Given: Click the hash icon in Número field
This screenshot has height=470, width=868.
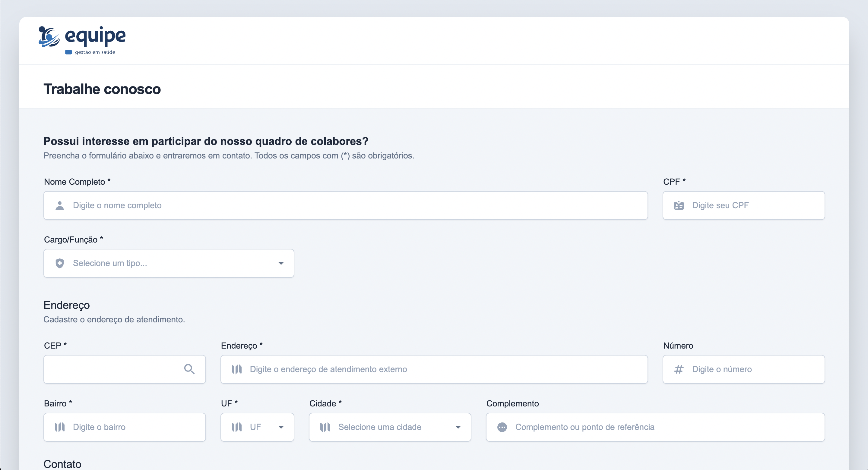Looking at the screenshot, I should tap(679, 369).
